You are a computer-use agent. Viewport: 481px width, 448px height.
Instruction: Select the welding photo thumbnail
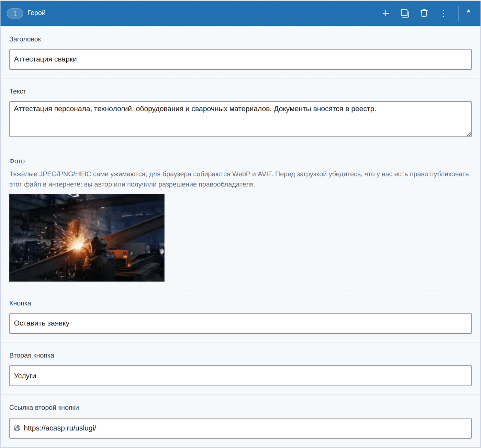coord(87,238)
